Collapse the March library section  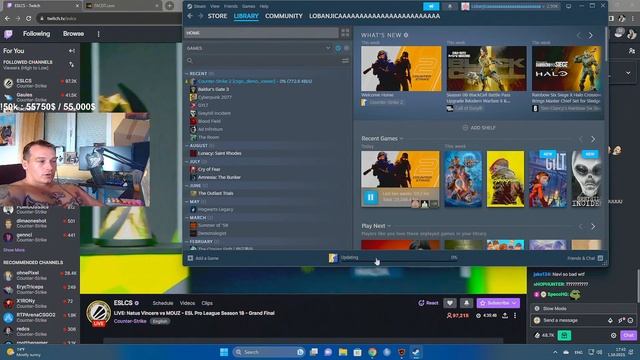(x=187, y=218)
